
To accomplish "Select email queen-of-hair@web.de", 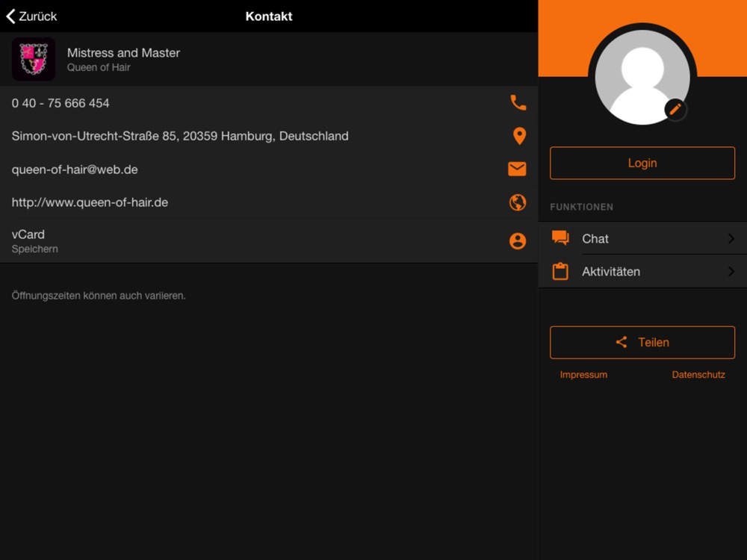I will tap(269, 169).
